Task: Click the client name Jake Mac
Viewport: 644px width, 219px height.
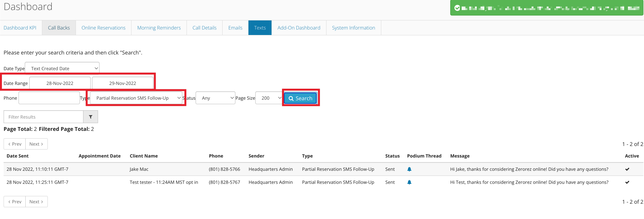Action: tap(139, 169)
